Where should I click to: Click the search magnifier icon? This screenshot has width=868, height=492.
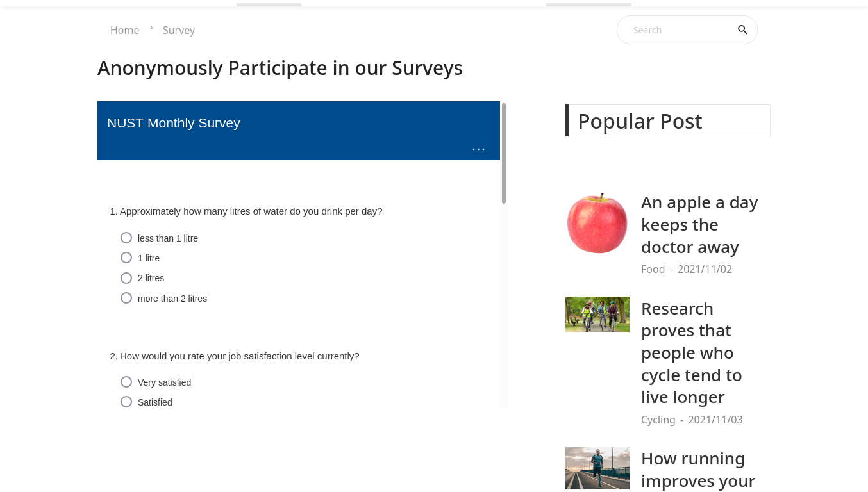742,30
